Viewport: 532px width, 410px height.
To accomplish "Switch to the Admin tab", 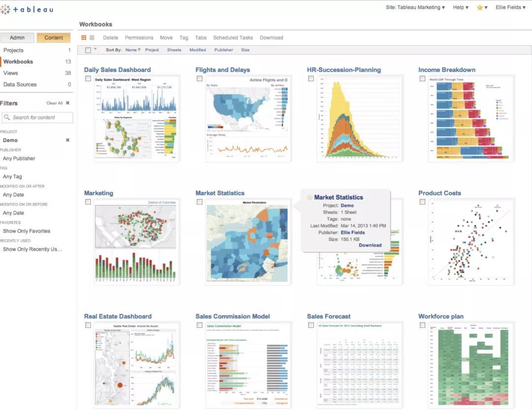I will (x=17, y=37).
